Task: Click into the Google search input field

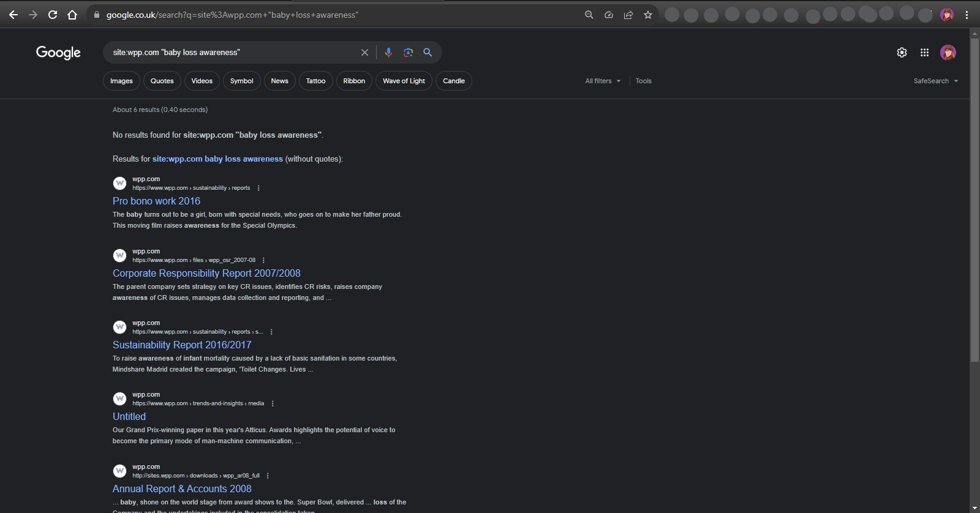Action: click(233, 53)
